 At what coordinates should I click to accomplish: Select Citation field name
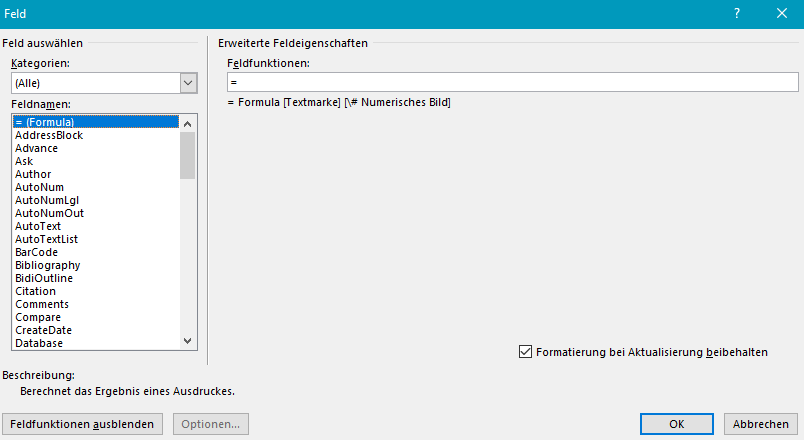tap(96, 291)
